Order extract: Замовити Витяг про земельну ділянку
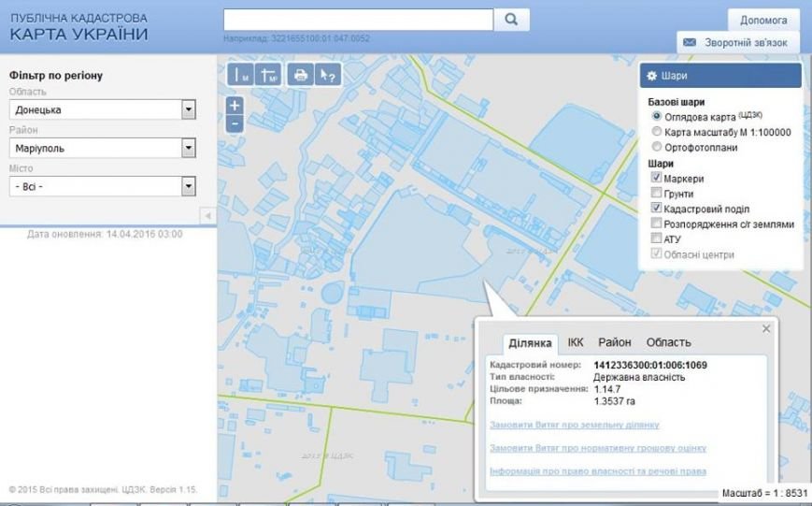 (x=575, y=425)
